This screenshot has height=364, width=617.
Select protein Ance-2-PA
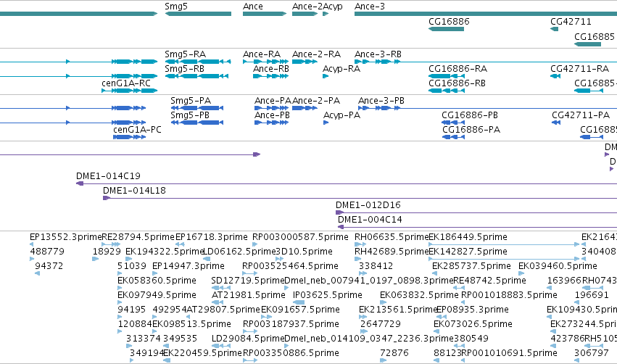pyautogui.click(x=316, y=101)
